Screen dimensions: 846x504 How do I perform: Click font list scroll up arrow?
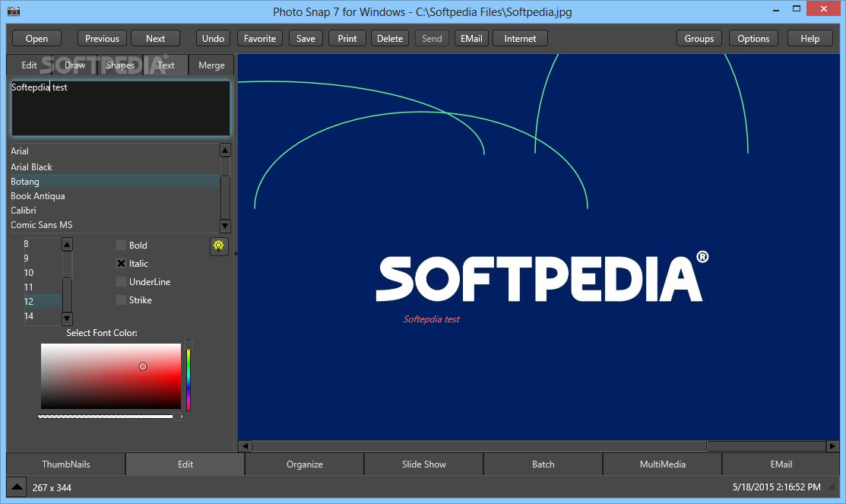[226, 151]
